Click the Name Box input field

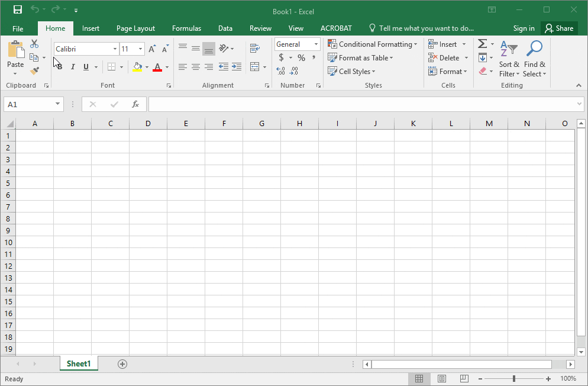tap(30, 104)
